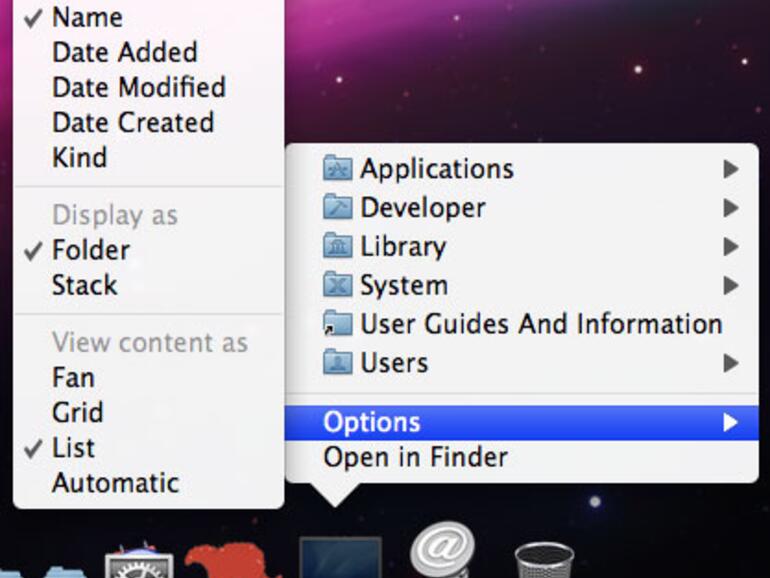Click the @ spring dock icon
Image resolution: width=770 pixels, height=578 pixels.
click(x=442, y=550)
